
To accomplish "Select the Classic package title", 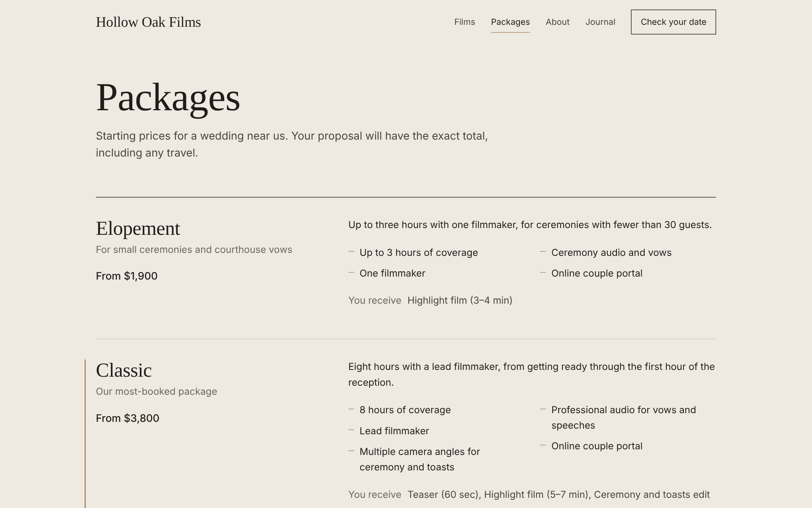I will (x=124, y=370).
